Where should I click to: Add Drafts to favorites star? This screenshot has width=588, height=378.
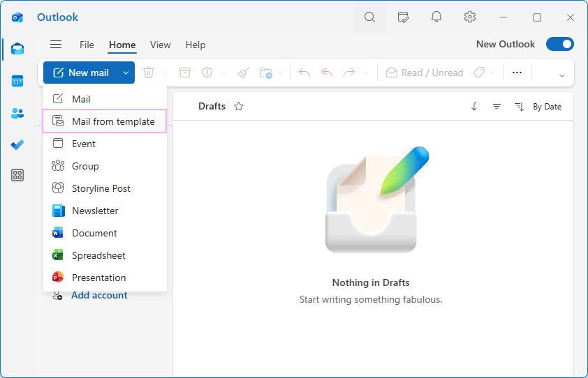[x=239, y=107]
